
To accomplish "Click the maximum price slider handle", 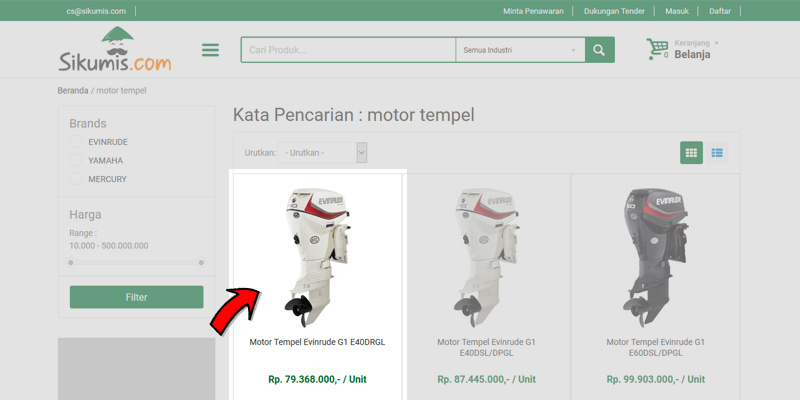I will [202, 262].
